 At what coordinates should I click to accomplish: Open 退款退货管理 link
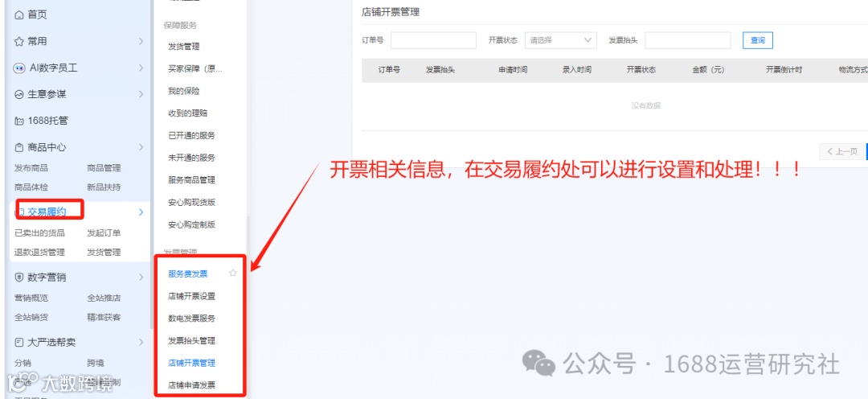pos(39,252)
